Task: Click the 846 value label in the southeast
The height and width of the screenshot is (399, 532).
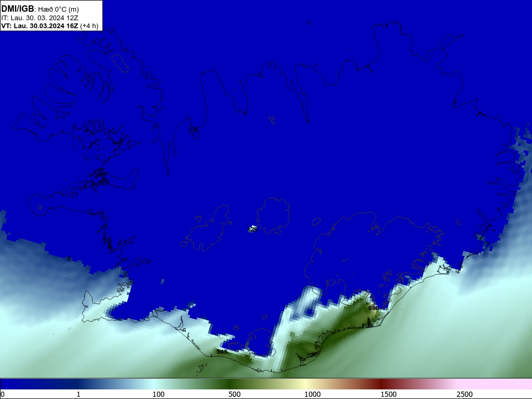Action: [373, 308]
